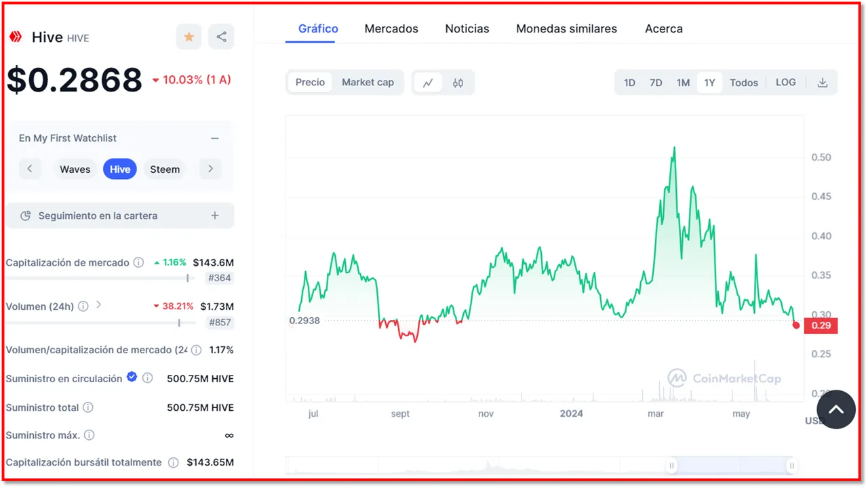Viewport: 868px width, 488px height.
Task: Expand Volumen (24h) details arrow
Action: coord(99,305)
